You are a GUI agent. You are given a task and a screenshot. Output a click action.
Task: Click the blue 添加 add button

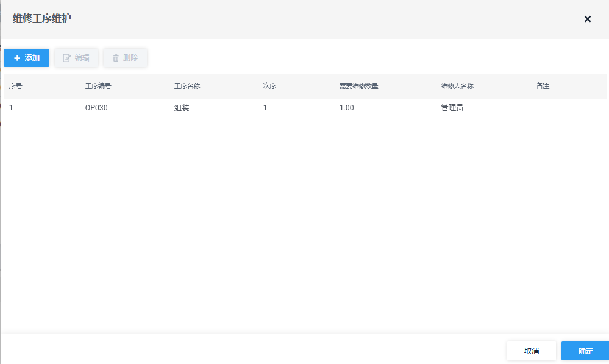[x=26, y=58]
